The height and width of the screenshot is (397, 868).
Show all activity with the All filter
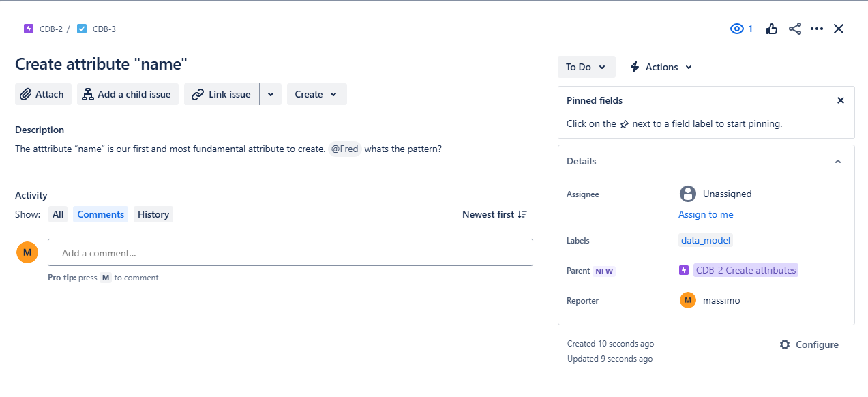[x=57, y=214]
